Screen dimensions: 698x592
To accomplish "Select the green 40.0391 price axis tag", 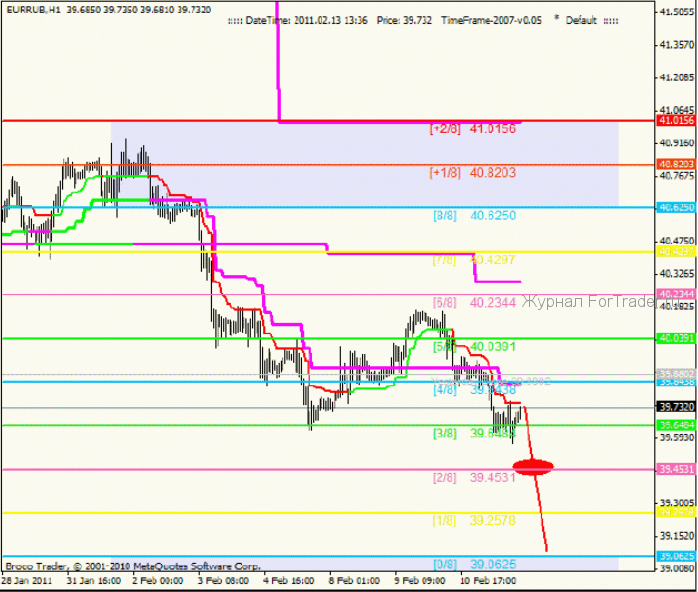I will 676,338.
